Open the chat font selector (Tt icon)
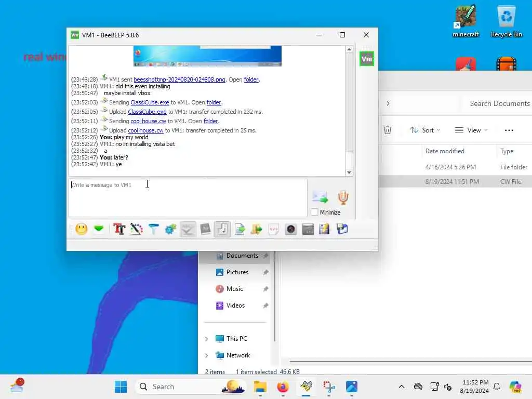 click(x=119, y=229)
